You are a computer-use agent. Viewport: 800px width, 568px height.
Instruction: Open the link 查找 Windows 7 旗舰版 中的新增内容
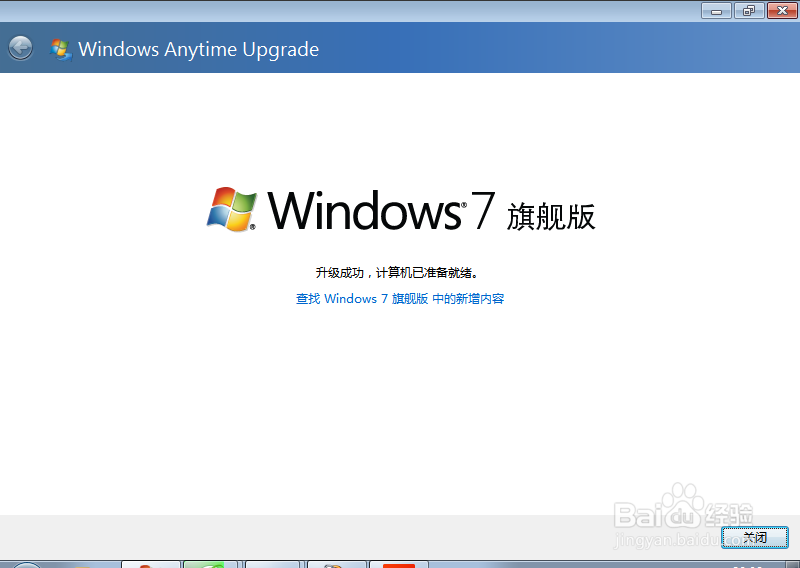click(x=400, y=299)
